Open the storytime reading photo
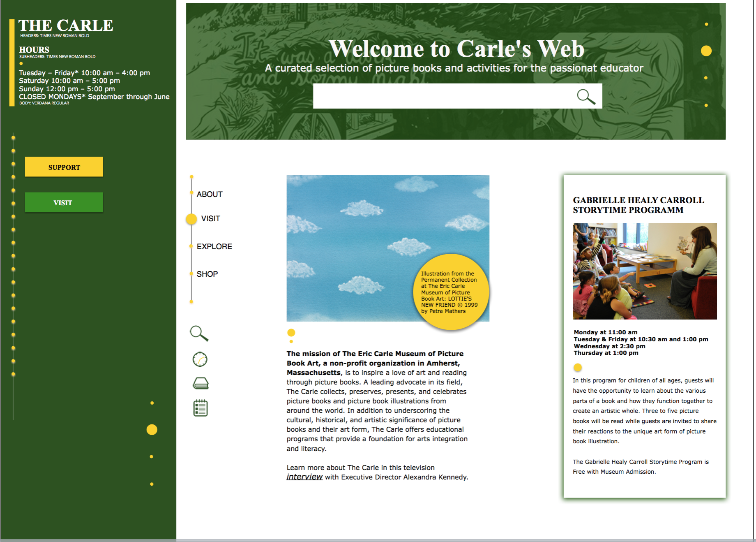The width and height of the screenshot is (756, 542). tap(644, 271)
